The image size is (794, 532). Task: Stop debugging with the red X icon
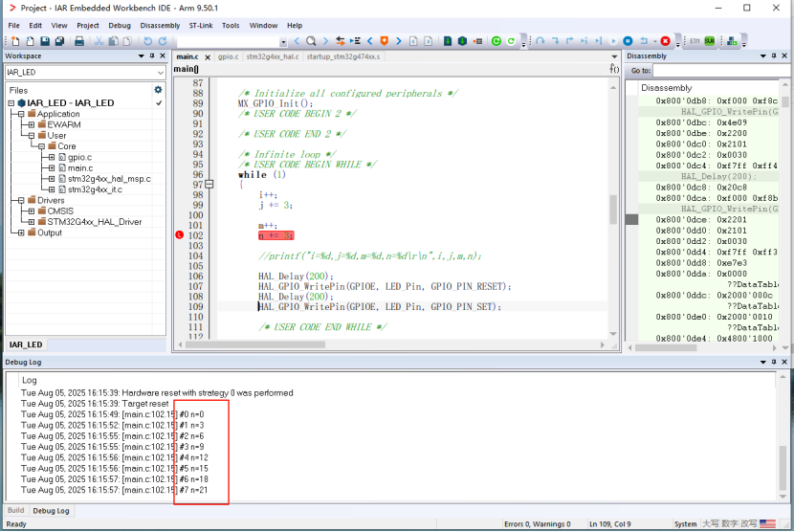(666, 41)
